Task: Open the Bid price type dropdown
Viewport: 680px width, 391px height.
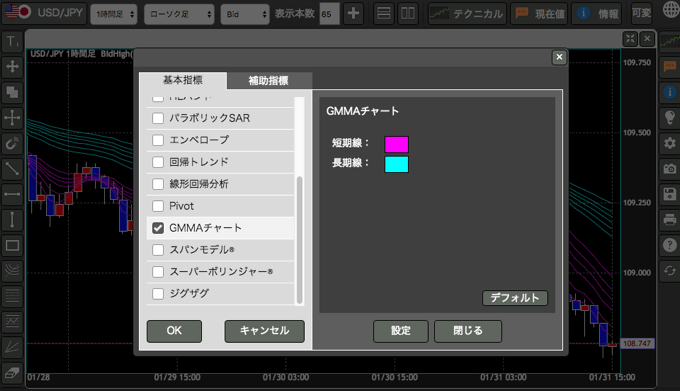Action: pos(245,14)
